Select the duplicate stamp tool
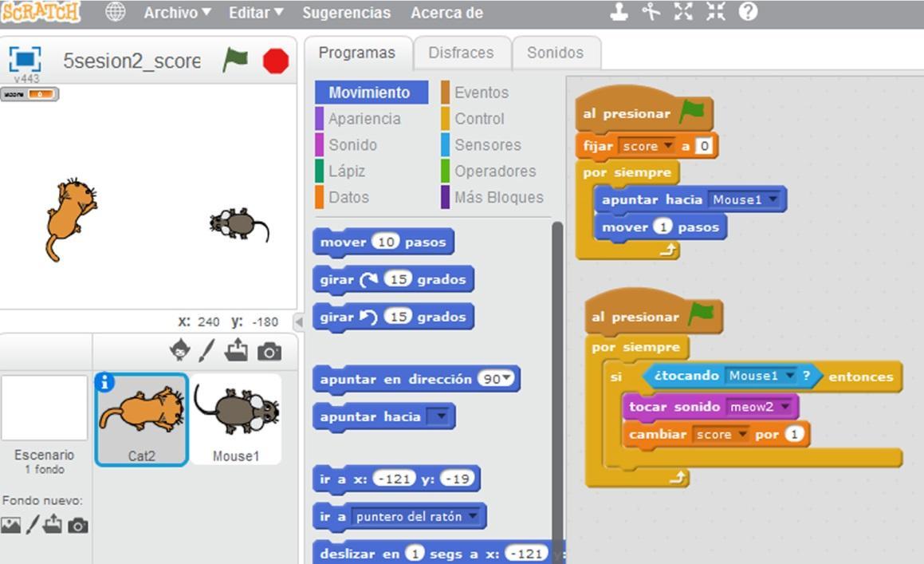The height and width of the screenshot is (564, 924). [618, 12]
